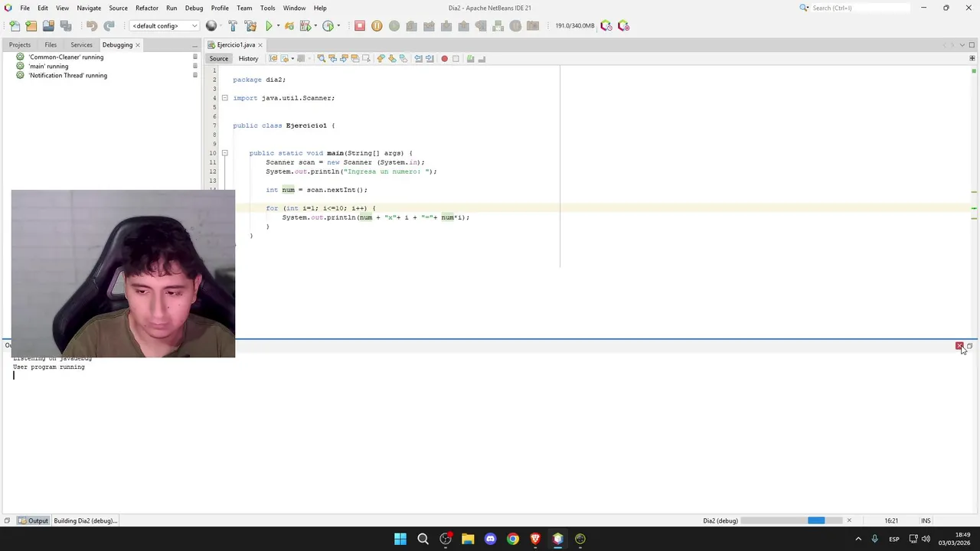The image size is (980, 551).
Task: Show opened documents list dropdown arrow
Action: point(964,44)
